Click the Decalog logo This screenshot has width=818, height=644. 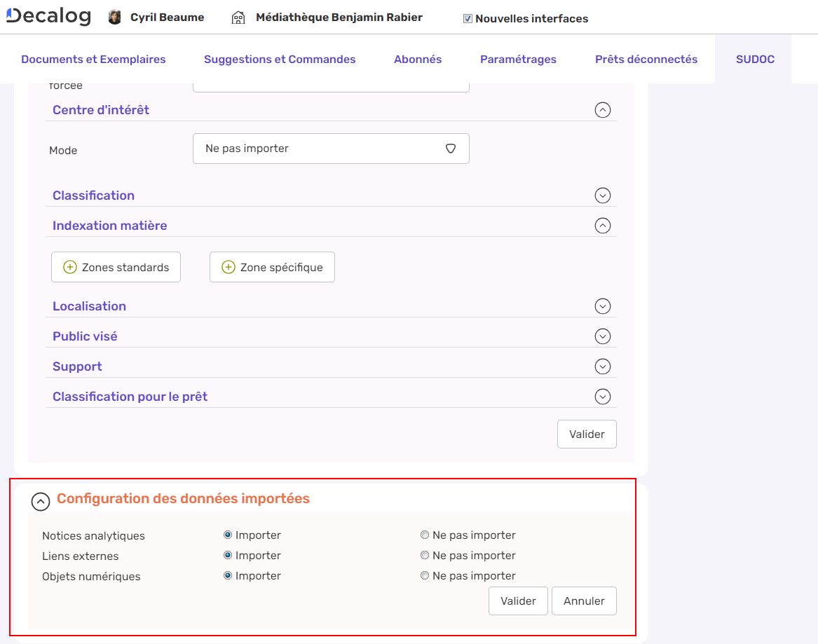tap(48, 17)
